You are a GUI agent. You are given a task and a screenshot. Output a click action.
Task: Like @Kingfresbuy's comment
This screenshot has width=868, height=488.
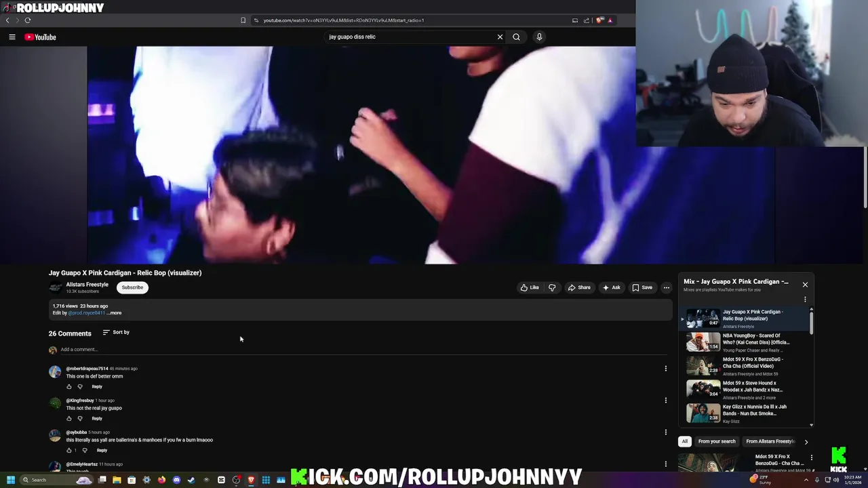(68, 419)
